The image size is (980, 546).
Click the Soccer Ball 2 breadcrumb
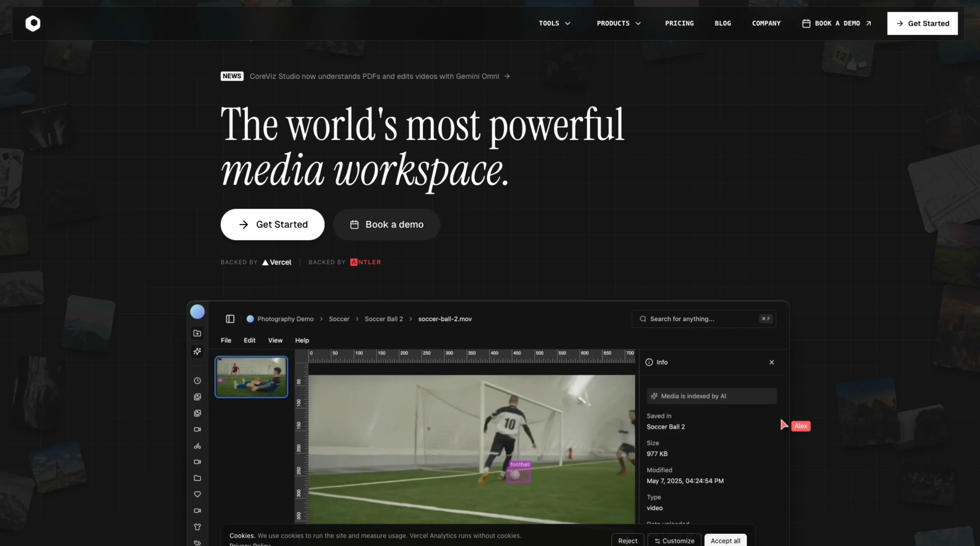click(x=384, y=319)
